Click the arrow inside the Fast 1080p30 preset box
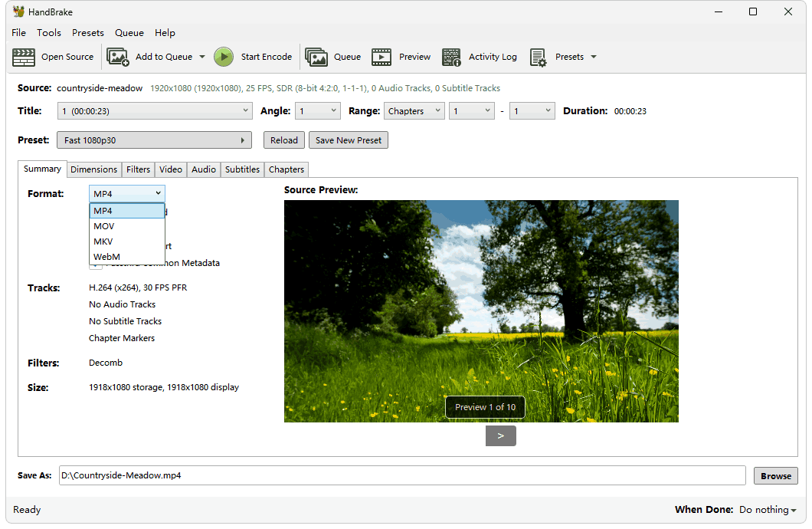812x529 pixels. pyautogui.click(x=243, y=140)
